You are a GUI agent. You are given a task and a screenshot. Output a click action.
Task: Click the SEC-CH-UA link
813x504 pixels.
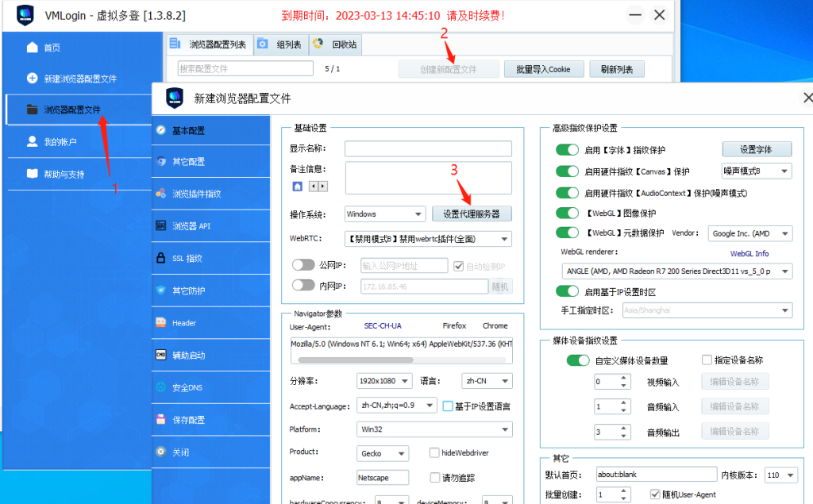click(383, 325)
